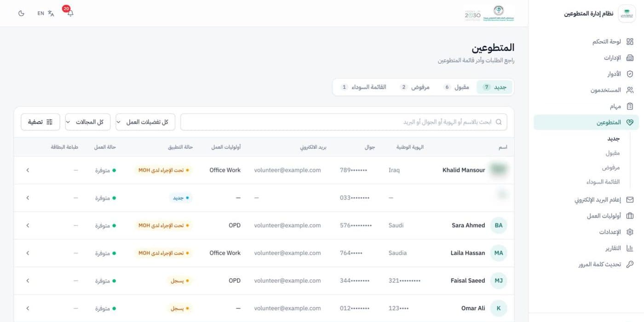Image resolution: width=644 pixels, height=322 pixels.
Task: Click the search magnifier icon
Action: click(x=499, y=122)
